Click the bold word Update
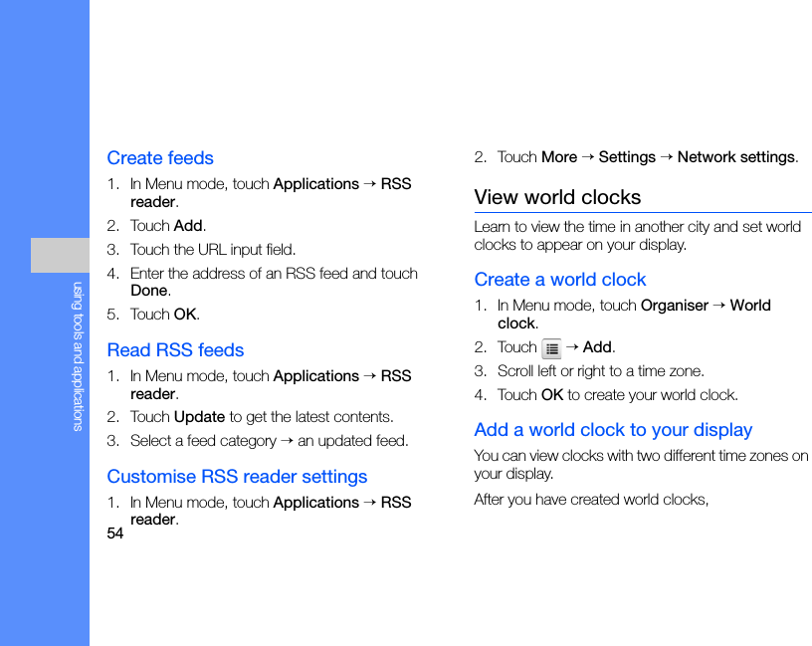This screenshot has height=646, width=812. click(199, 417)
